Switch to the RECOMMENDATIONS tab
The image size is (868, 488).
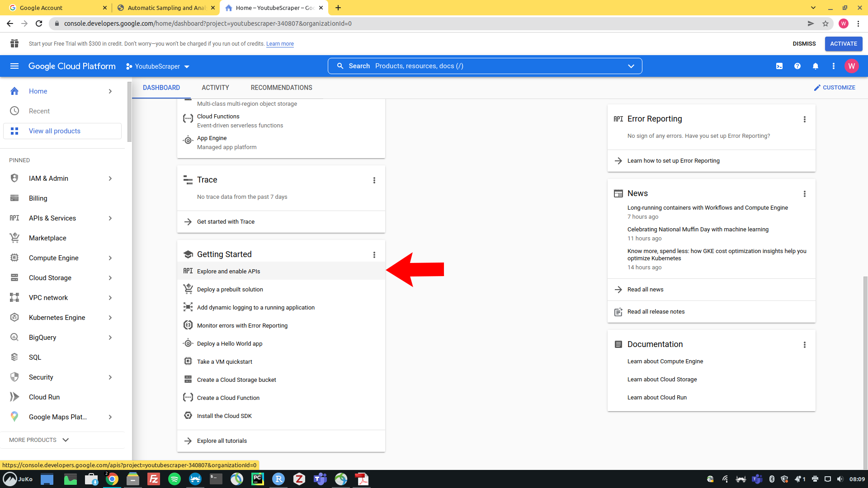[281, 88]
